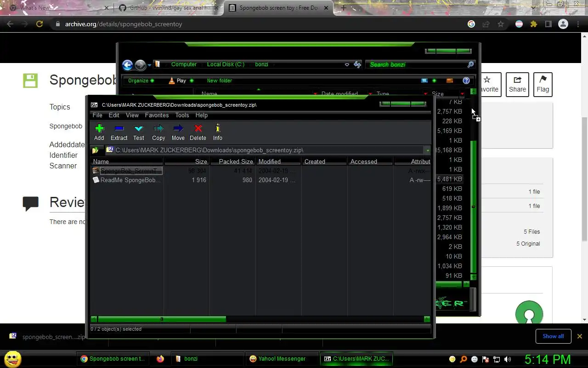Open the Tools menu in 7-Zip
The height and width of the screenshot is (368, 588).
182,115
